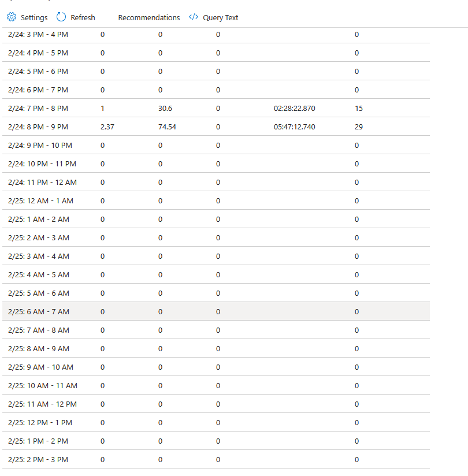Select the 2/25: 5 AM - 6 AM row
Viewport: 468px width, 476px height.
click(216, 293)
